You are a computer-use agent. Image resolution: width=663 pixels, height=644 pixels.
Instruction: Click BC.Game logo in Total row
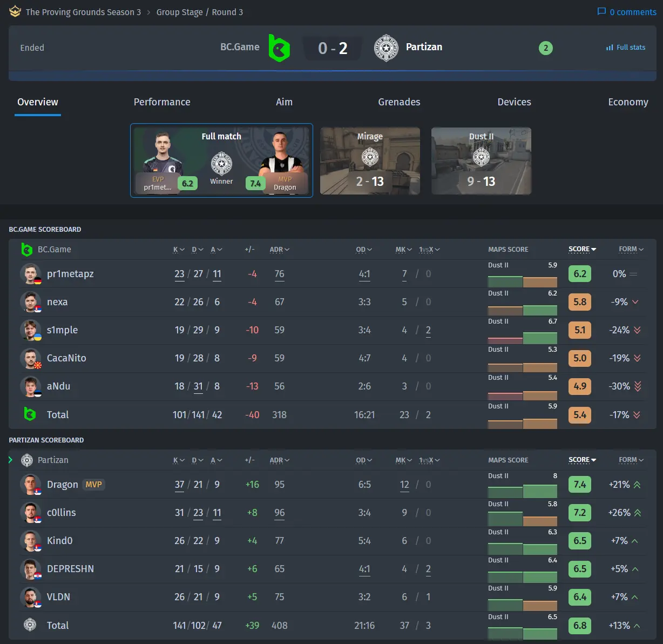click(30, 414)
